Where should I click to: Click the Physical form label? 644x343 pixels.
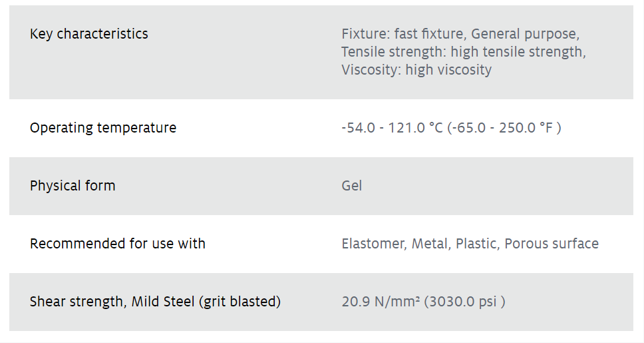click(73, 186)
